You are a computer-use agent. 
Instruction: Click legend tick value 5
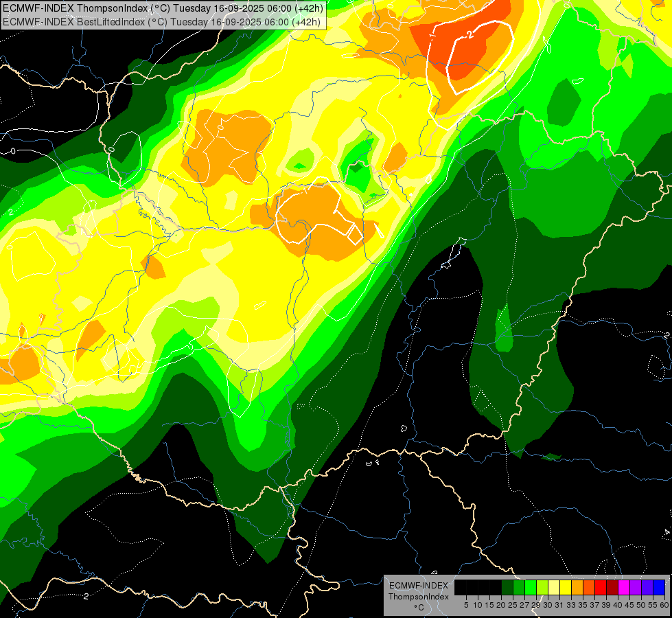[x=466, y=605]
